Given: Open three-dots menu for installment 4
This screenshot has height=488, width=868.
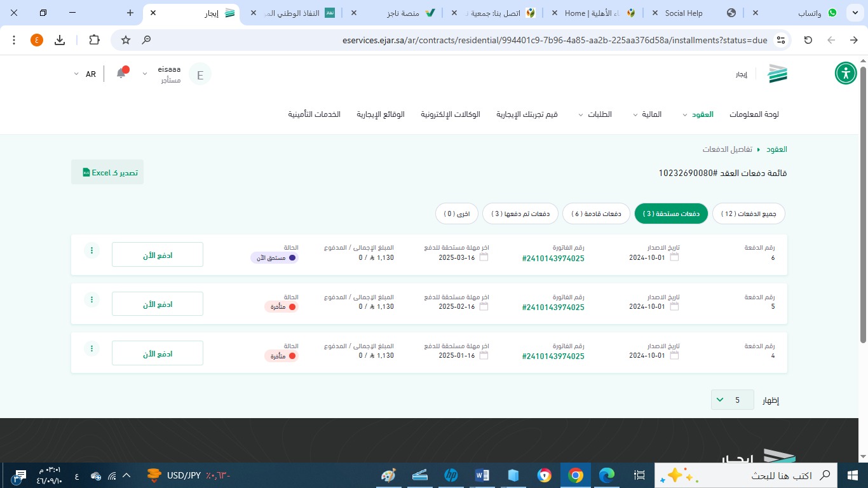Looking at the screenshot, I should pyautogui.click(x=92, y=349).
